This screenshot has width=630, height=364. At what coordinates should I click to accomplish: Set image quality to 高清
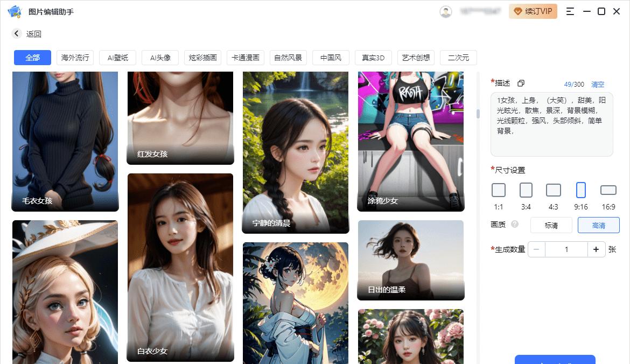point(599,225)
